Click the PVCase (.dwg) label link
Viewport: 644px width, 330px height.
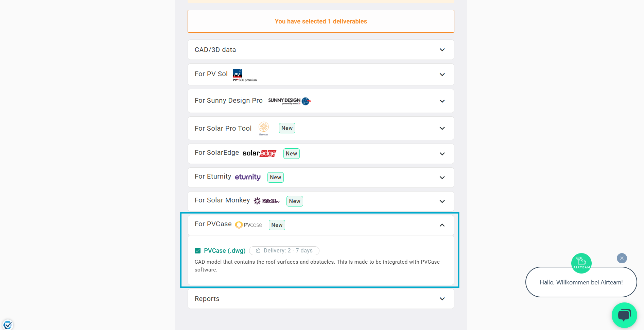(225, 251)
